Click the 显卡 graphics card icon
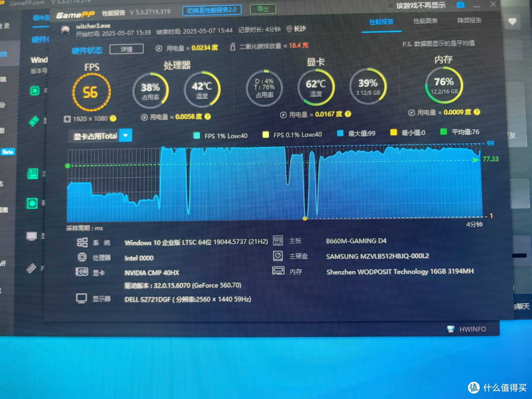Screen dimensions: 532x399 [82, 272]
